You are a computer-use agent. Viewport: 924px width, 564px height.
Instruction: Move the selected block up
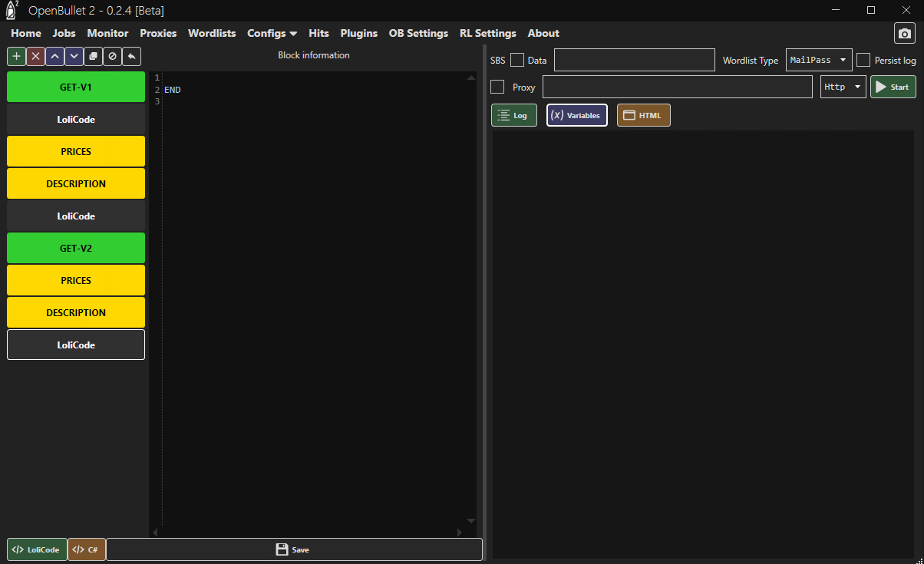[x=54, y=56]
